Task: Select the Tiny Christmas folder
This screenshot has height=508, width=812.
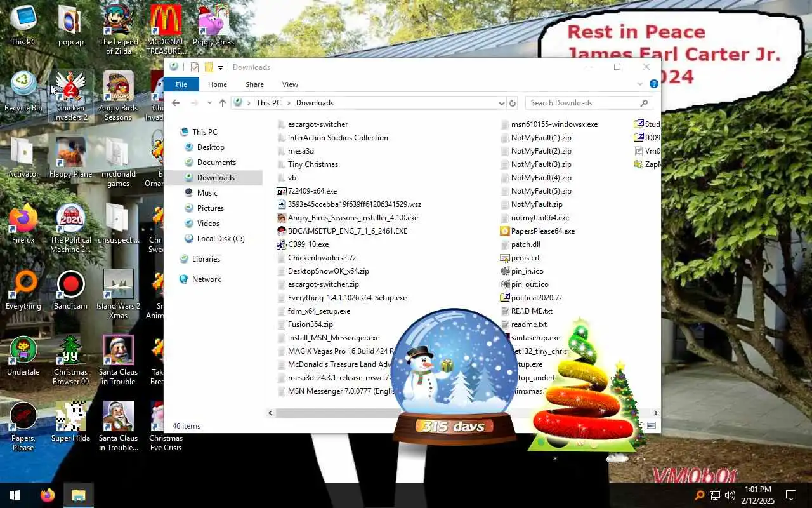Action: (x=313, y=164)
